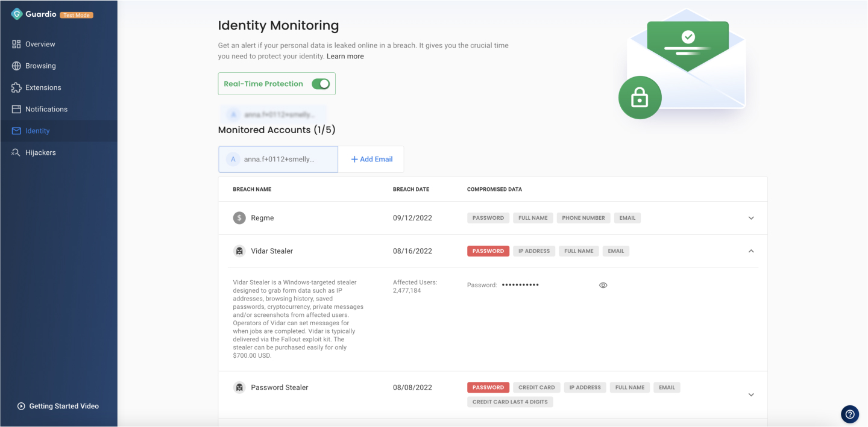Viewport: 868px width, 427px height.
Task: Click the Regme breach name
Action: coord(262,218)
